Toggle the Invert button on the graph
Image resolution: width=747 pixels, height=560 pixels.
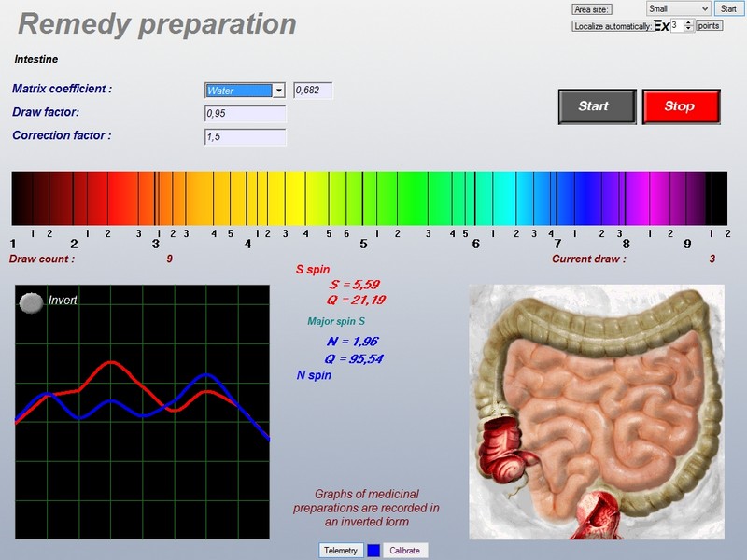[32, 301]
